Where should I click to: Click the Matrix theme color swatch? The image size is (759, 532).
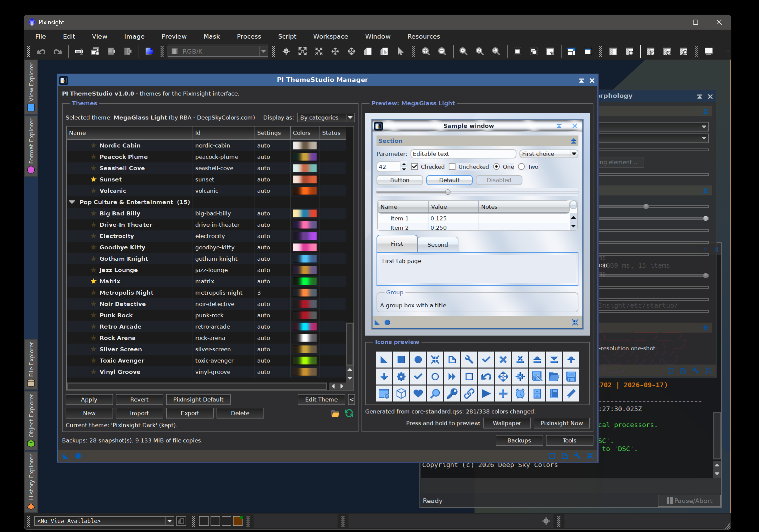(x=305, y=281)
